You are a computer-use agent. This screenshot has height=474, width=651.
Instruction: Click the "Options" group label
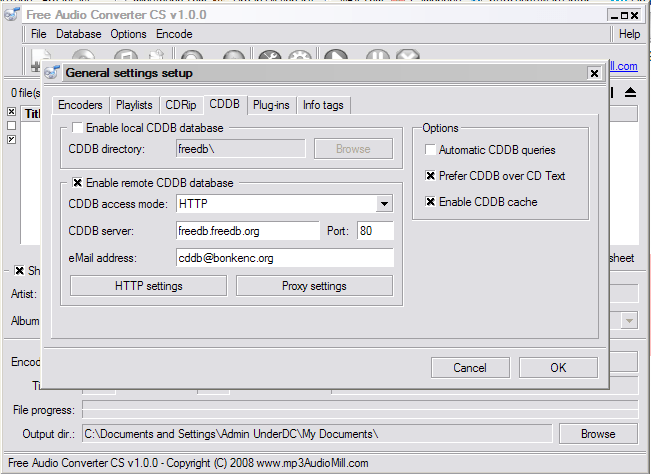(440, 128)
